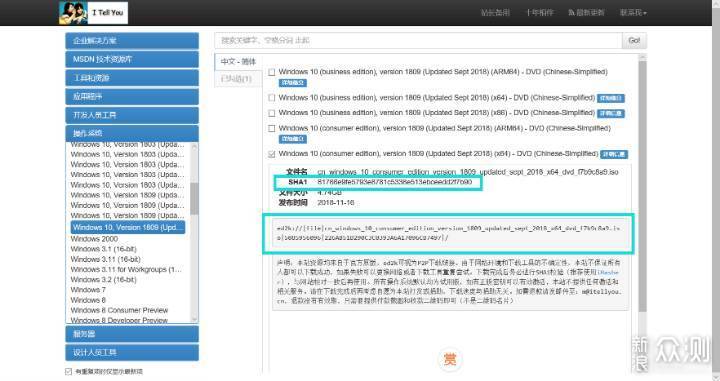Expand the 企业解决方案 sidebar section
Viewport: 720px width, 381px height.
[132, 41]
